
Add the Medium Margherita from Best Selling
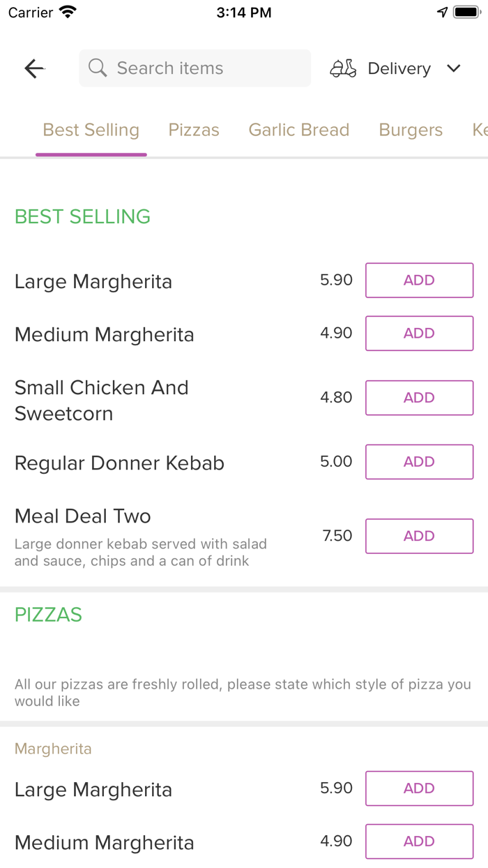pyautogui.click(x=419, y=333)
